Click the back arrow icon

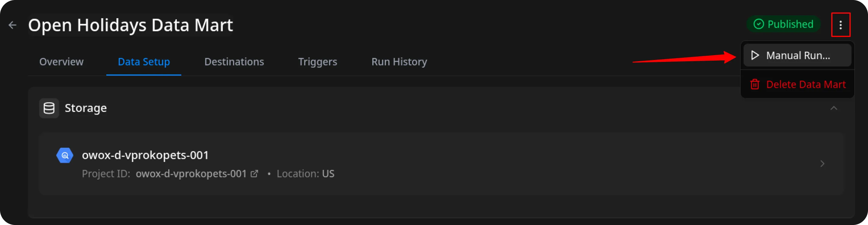12,25
